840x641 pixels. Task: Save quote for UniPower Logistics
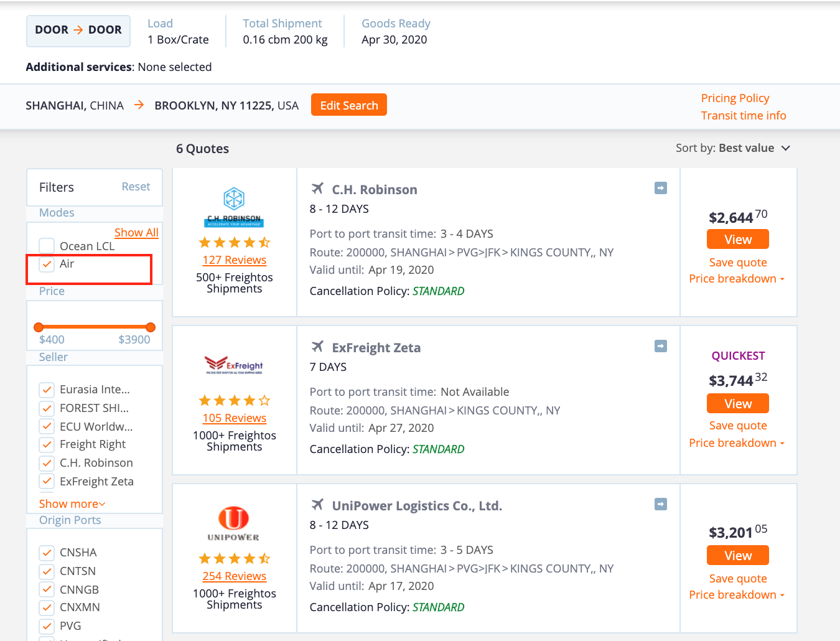[x=738, y=579]
